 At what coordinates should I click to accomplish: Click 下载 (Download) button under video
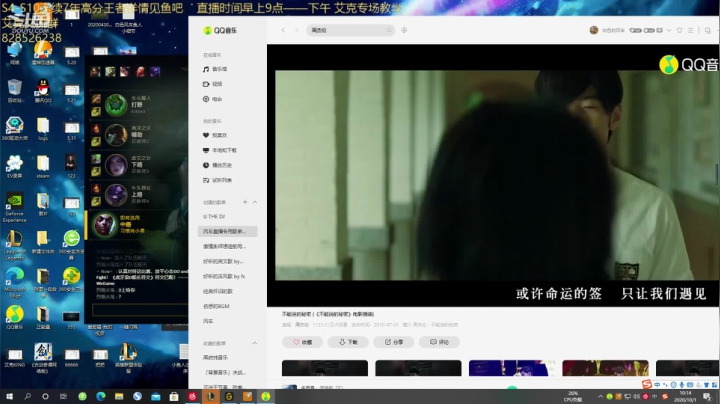(348, 342)
